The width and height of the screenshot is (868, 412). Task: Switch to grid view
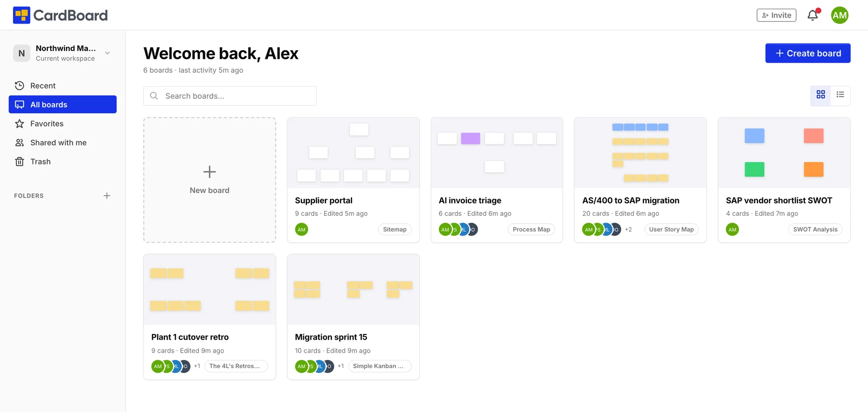(821, 95)
